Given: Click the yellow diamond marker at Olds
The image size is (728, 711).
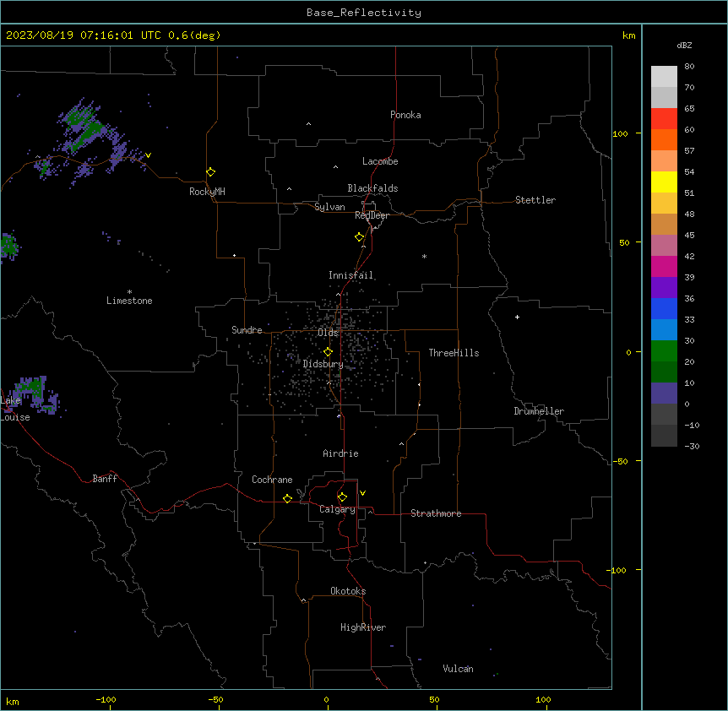Looking at the screenshot, I should (329, 352).
